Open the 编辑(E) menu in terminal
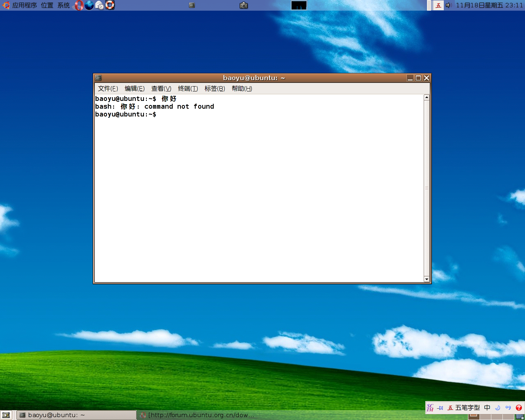The height and width of the screenshot is (420, 525). [x=135, y=89]
